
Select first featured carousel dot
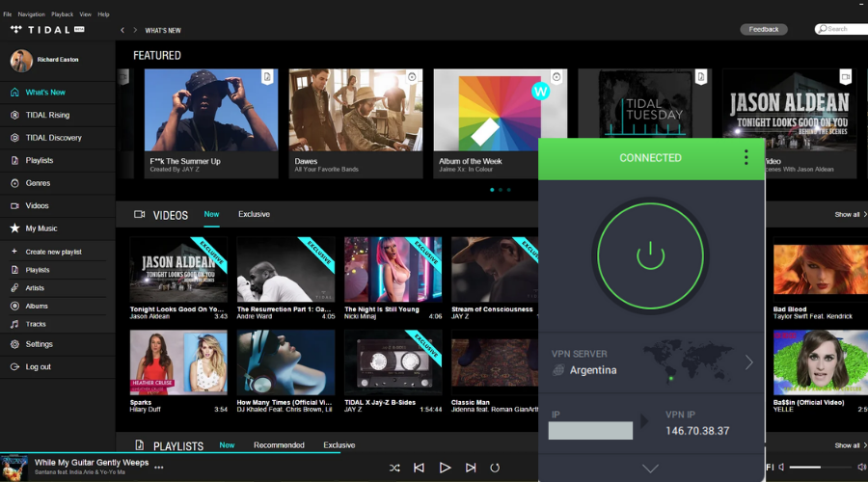tap(492, 190)
